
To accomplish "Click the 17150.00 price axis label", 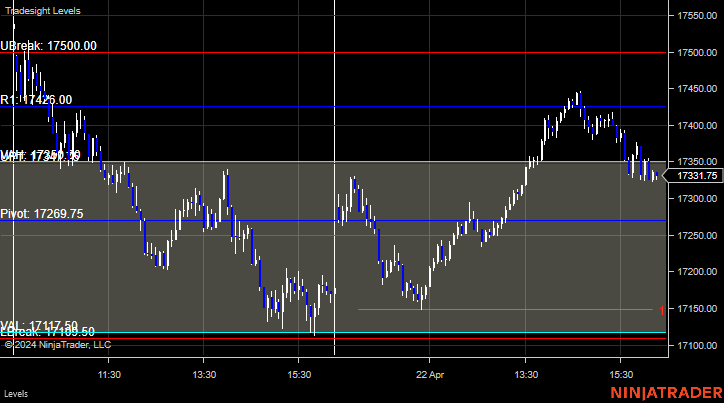I will (697, 308).
